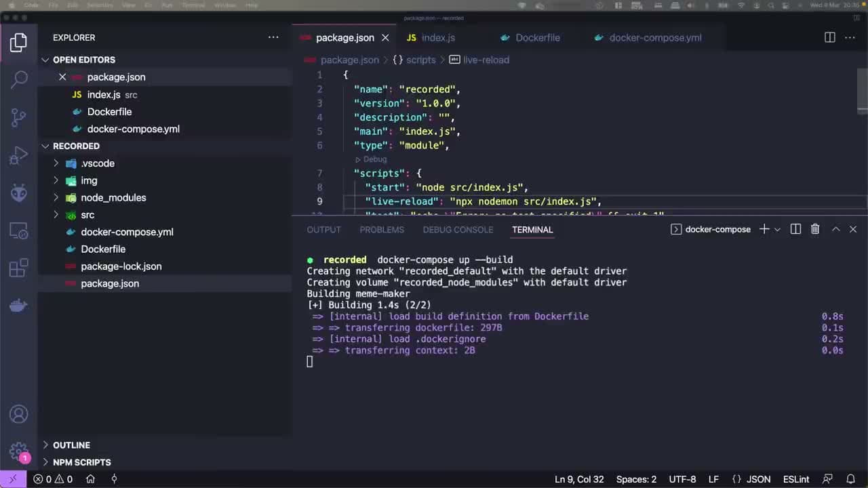Open the alien-head extension view
The height and width of the screenshot is (488, 868).
pyautogui.click(x=19, y=193)
